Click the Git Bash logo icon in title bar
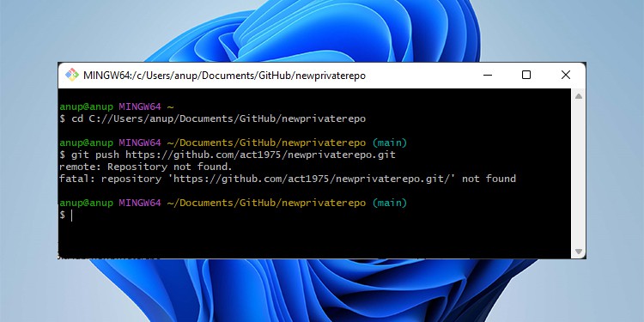Viewport: 644px width, 322px height. coord(72,76)
